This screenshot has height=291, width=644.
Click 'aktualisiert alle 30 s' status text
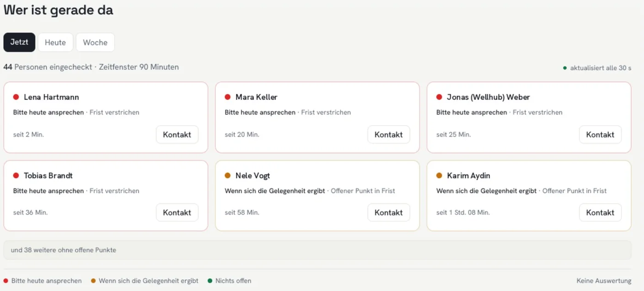pos(601,68)
